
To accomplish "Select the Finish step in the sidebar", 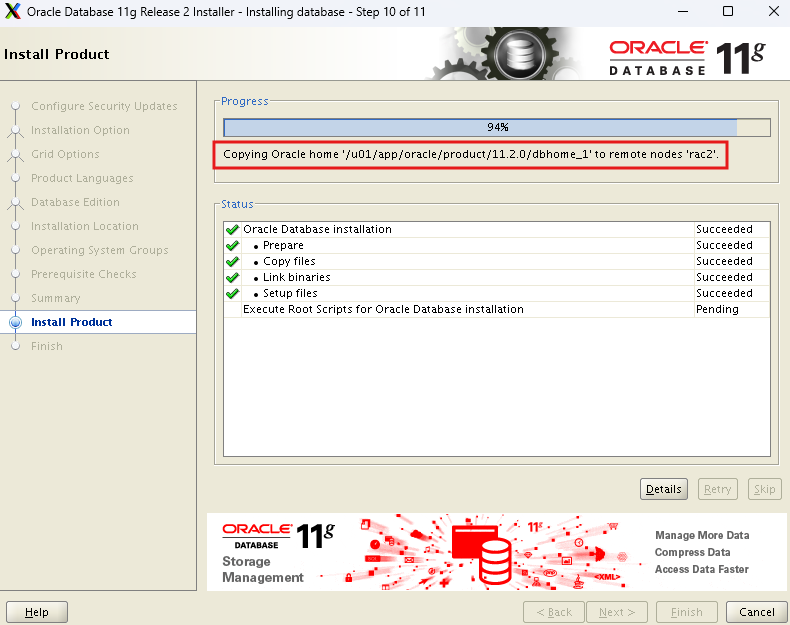I will (x=47, y=346).
